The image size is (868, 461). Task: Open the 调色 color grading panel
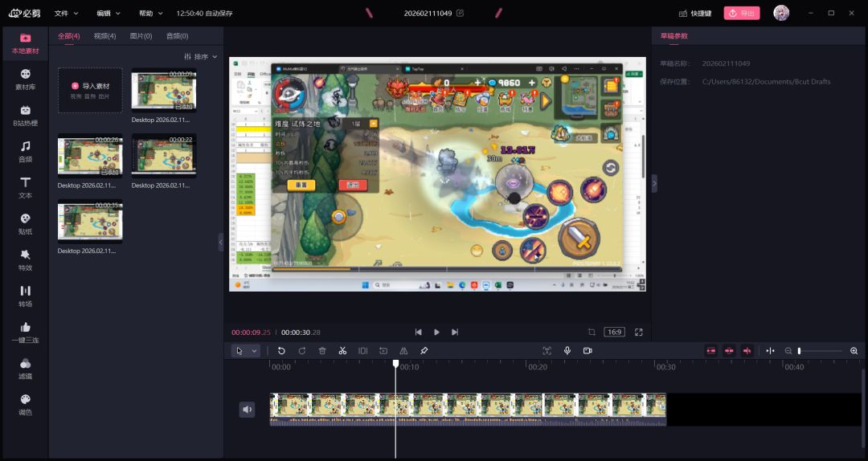[x=25, y=405]
